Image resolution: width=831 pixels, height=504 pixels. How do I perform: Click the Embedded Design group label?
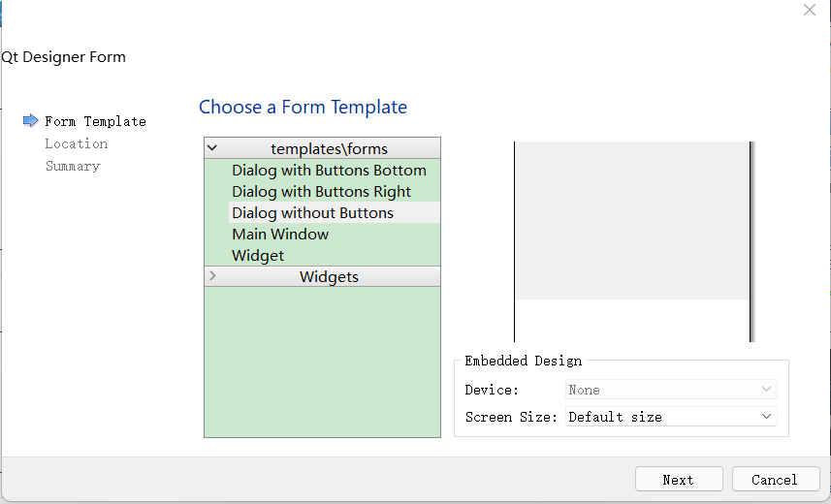coord(523,361)
